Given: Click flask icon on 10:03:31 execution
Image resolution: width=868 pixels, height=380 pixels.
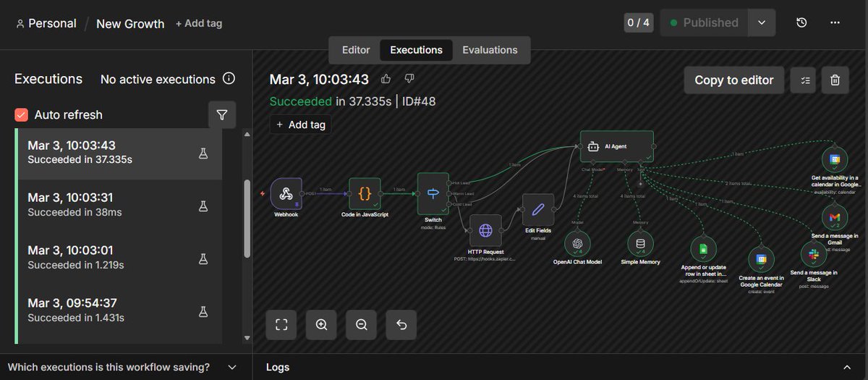Looking at the screenshot, I should coord(203,206).
